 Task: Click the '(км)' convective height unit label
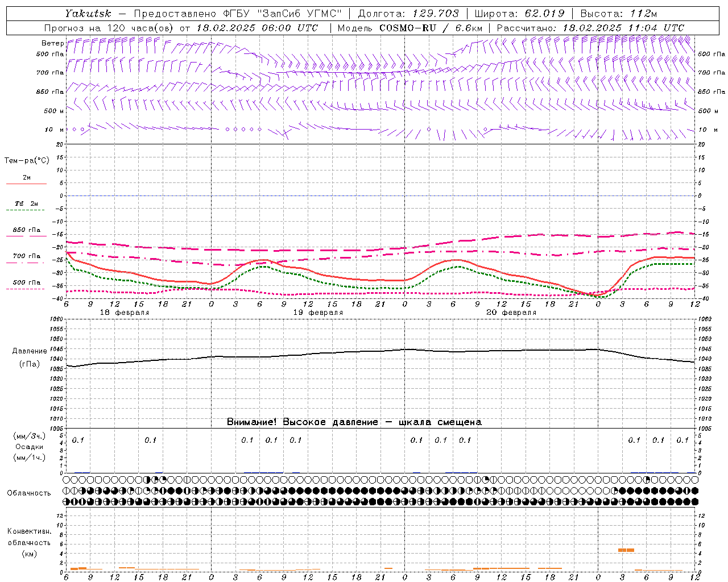coord(30,554)
